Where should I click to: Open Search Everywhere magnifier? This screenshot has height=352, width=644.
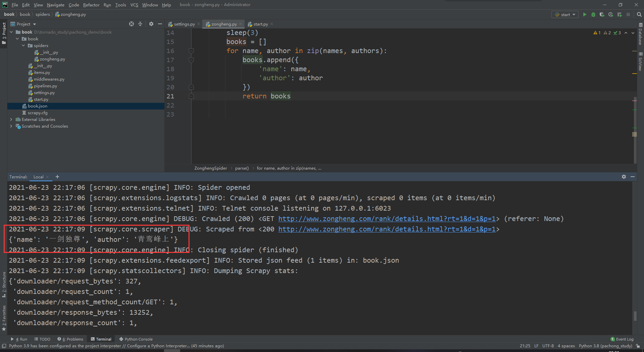(x=639, y=14)
